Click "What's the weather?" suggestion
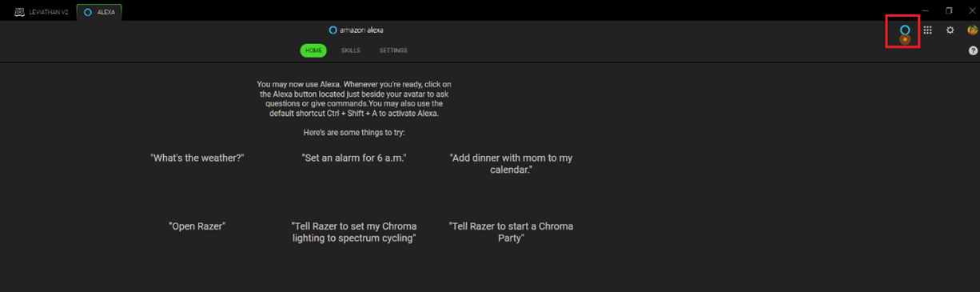Viewport: 980px width, 292px height. [x=197, y=158]
